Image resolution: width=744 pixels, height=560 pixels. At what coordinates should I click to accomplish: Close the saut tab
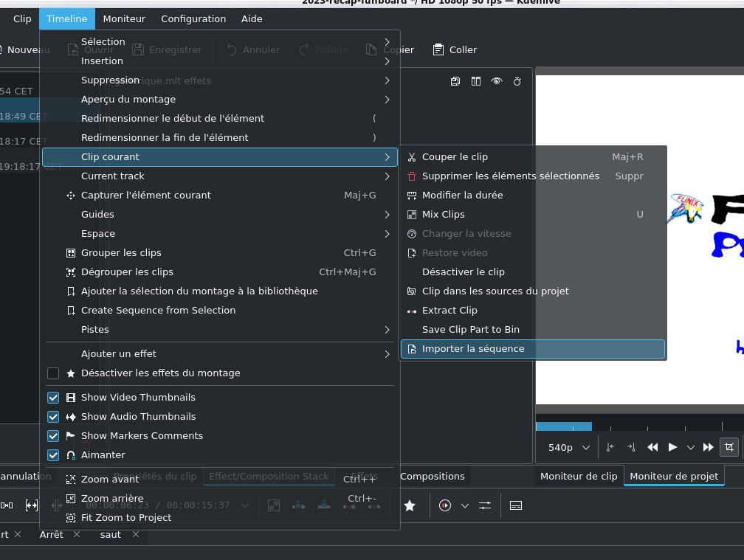click(x=136, y=534)
